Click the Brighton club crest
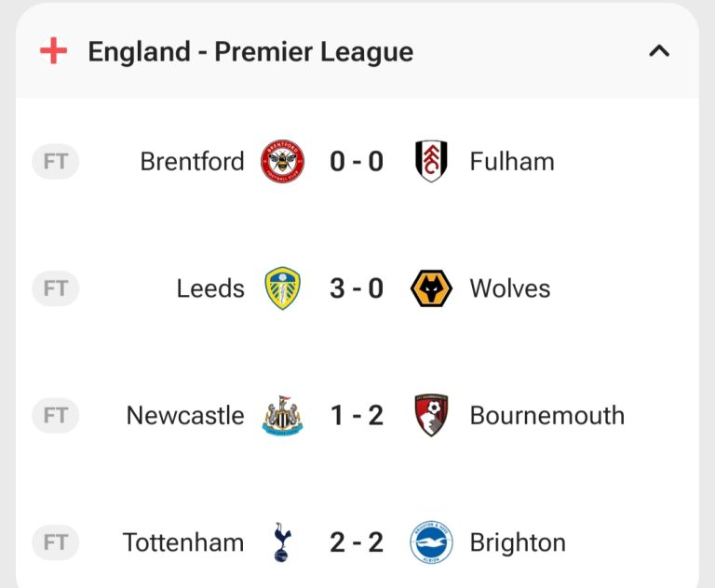 (x=431, y=542)
